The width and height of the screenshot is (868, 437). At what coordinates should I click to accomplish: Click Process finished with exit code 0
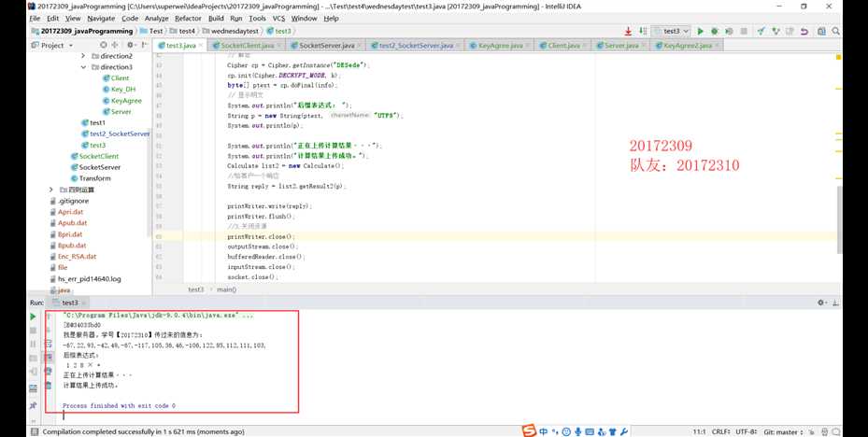point(119,405)
